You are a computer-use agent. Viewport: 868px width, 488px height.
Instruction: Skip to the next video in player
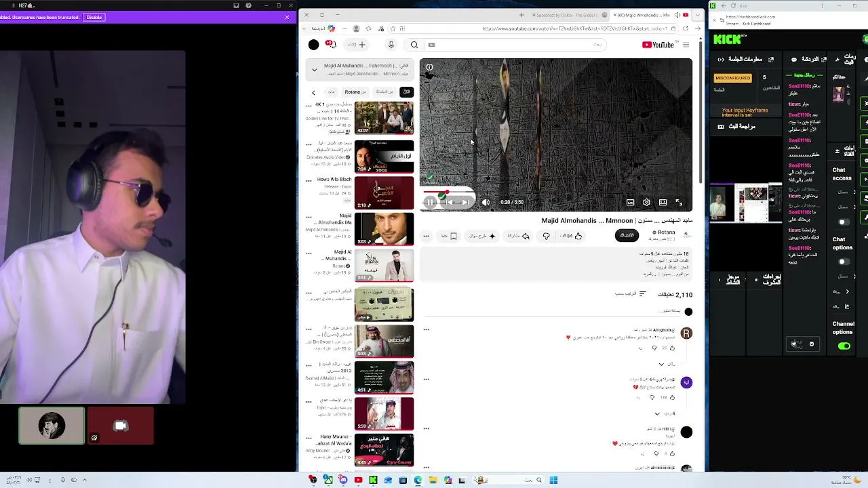coord(465,202)
